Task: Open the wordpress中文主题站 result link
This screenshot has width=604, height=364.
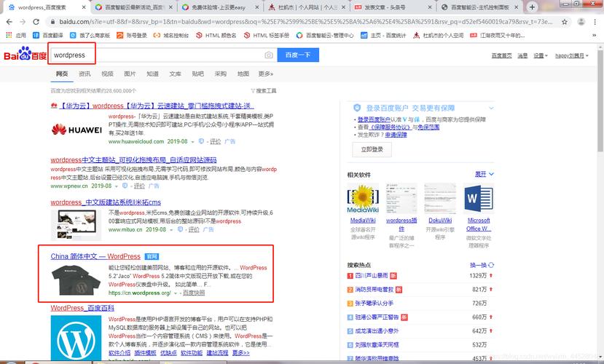Action: click(133, 159)
